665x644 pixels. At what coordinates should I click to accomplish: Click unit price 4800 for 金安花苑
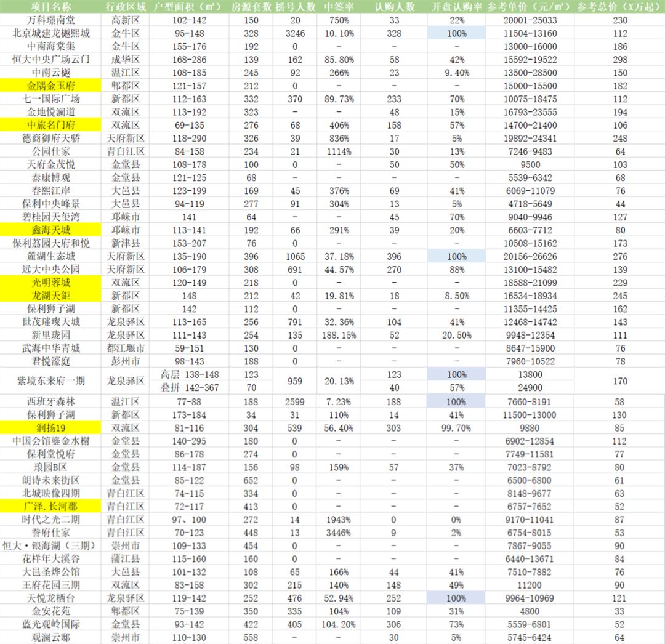click(530, 611)
